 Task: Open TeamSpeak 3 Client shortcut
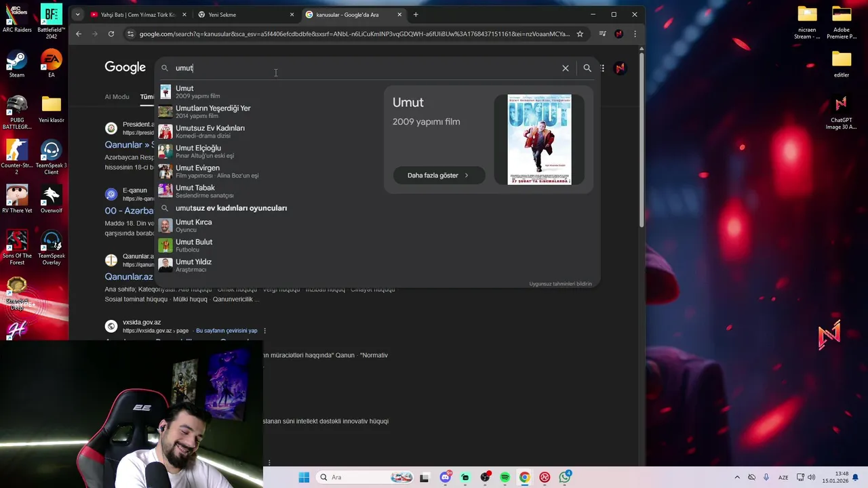[51, 157]
